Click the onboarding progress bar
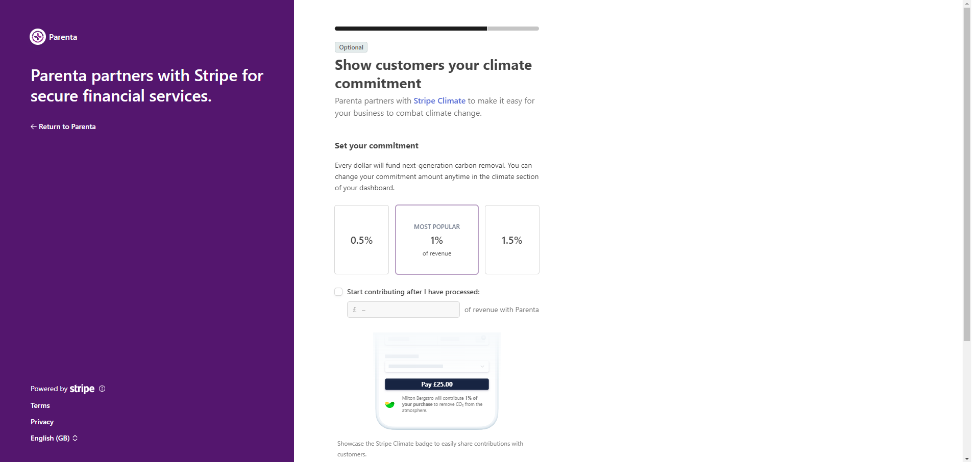Screen dimensions: 980x462 tap(437, 29)
